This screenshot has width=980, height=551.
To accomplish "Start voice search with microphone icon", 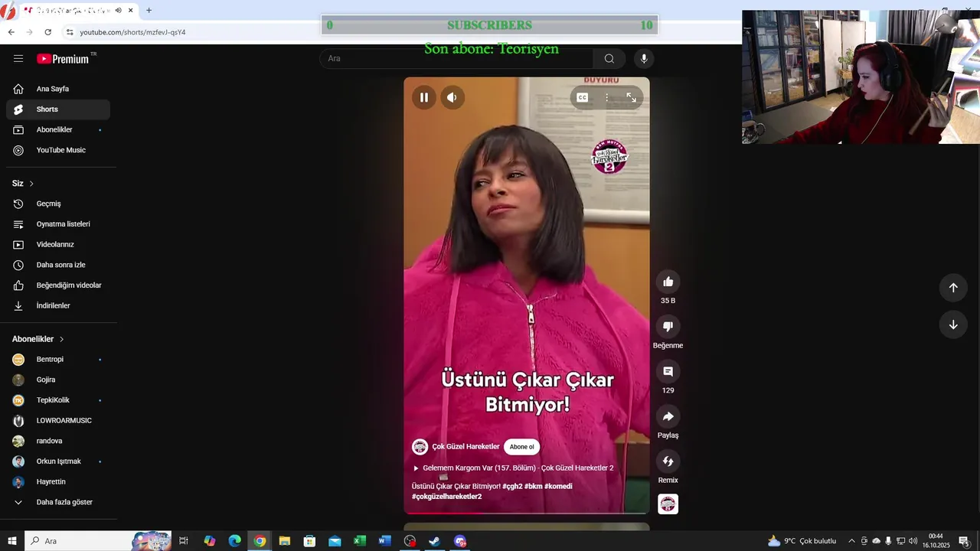I will pos(644,58).
